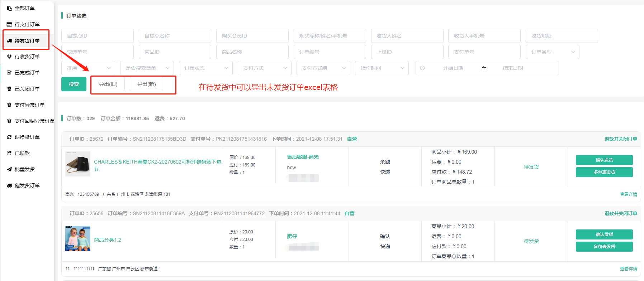Image resolution: width=644 pixels, height=281 pixels.
Task: Click the 待发货订单 truck icon
Action: pyautogui.click(x=9, y=41)
